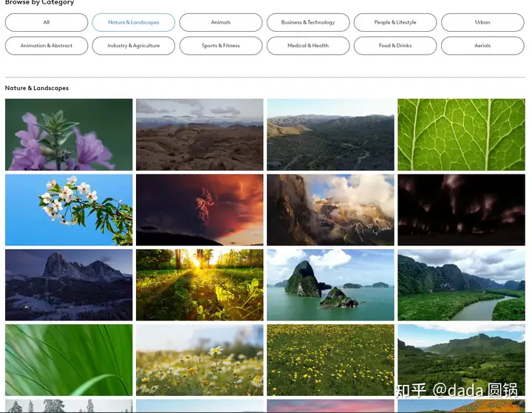Open the chamomile daisy field thumbnail
This screenshot has width=532, height=413.
pos(199,360)
